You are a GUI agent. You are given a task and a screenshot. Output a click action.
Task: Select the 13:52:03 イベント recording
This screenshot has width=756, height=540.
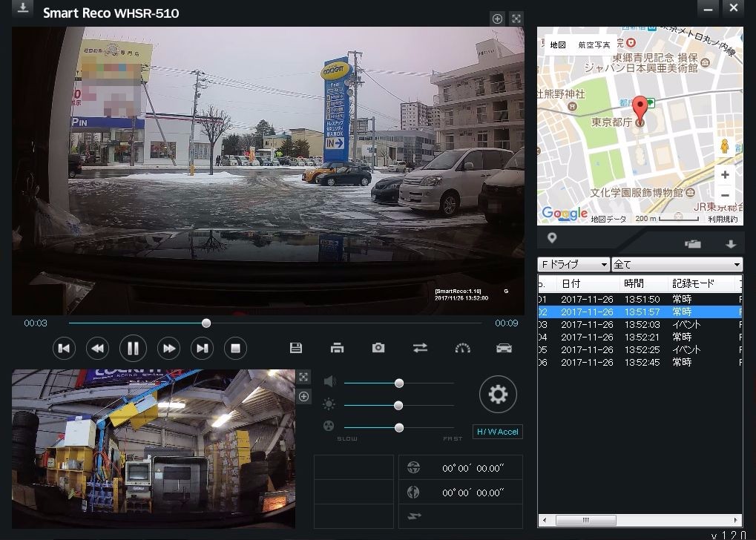(x=641, y=325)
